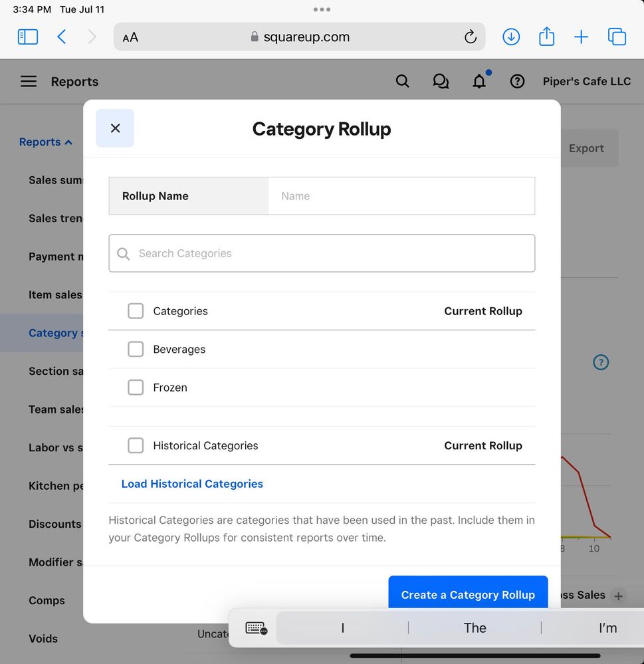Toggle the Safari sidebar icon

(x=28, y=37)
